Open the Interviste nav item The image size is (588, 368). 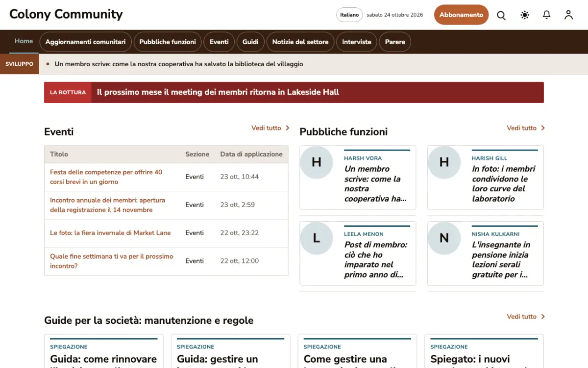[x=357, y=42]
